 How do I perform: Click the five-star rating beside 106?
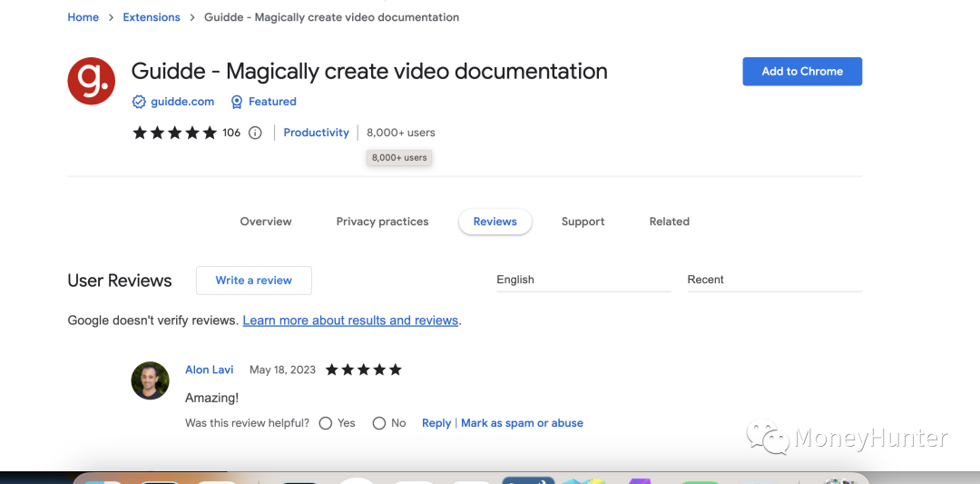pyautogui.click(x=174, y=133)
